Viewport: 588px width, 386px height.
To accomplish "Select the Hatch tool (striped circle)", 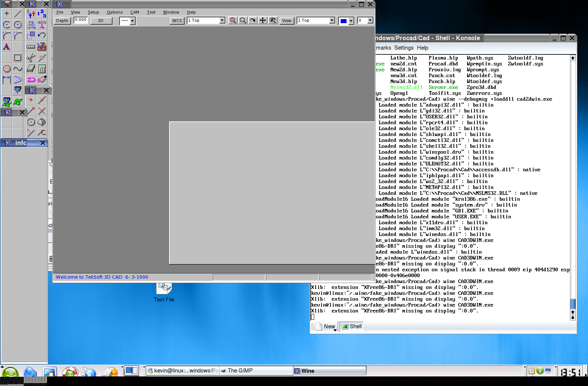I will click(7, 69).
